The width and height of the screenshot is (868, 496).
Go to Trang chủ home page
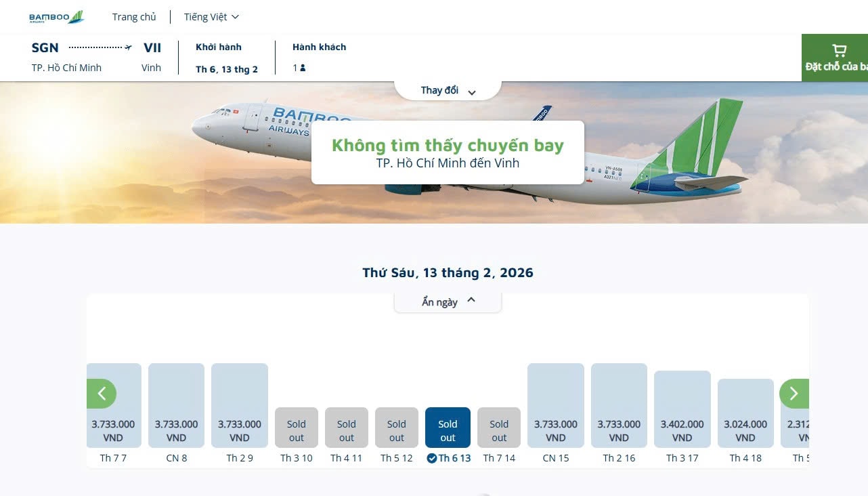[x=134, y=17]
